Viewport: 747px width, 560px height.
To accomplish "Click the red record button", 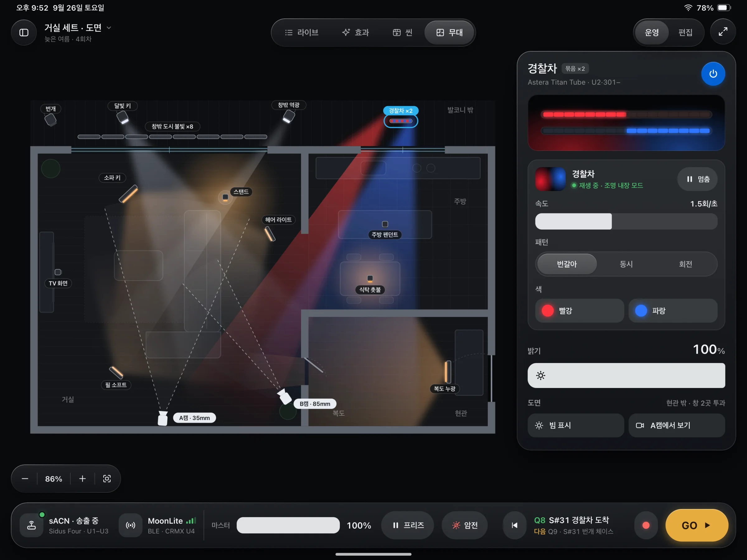I will [646, 525].
